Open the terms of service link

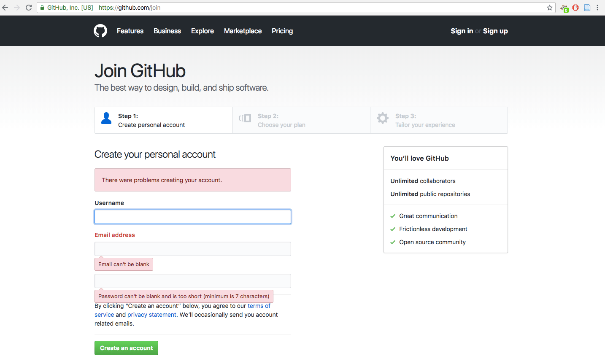pos(259,306)
